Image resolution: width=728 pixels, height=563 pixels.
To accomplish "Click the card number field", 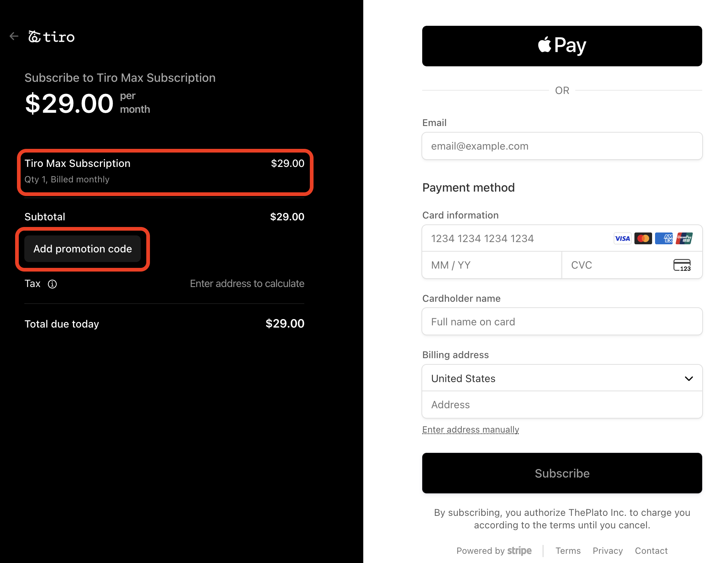I will 516,238.
